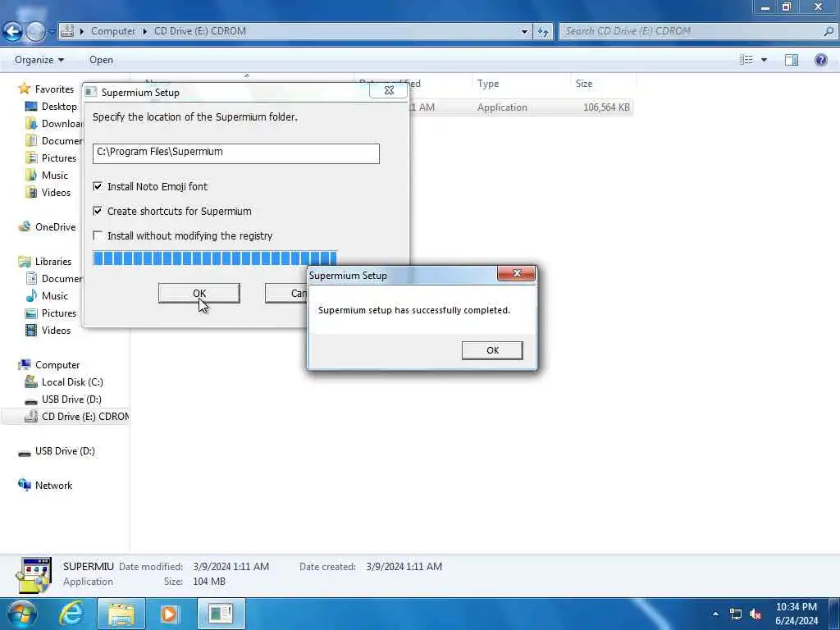The image size is (840, 630).
Task: Open the Organize menu
Action: coord(39,60)
